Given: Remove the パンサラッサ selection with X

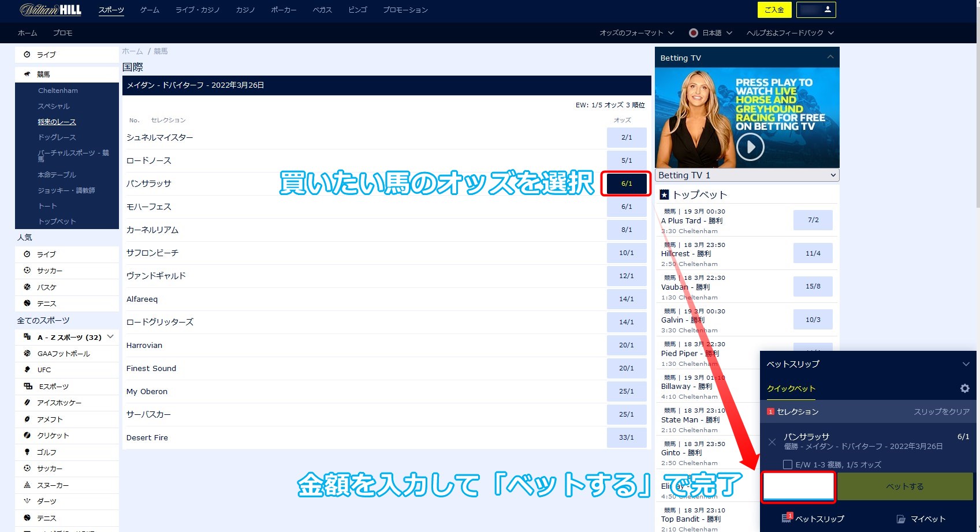Looking at the screenshot, I should (x=772, y=442).
